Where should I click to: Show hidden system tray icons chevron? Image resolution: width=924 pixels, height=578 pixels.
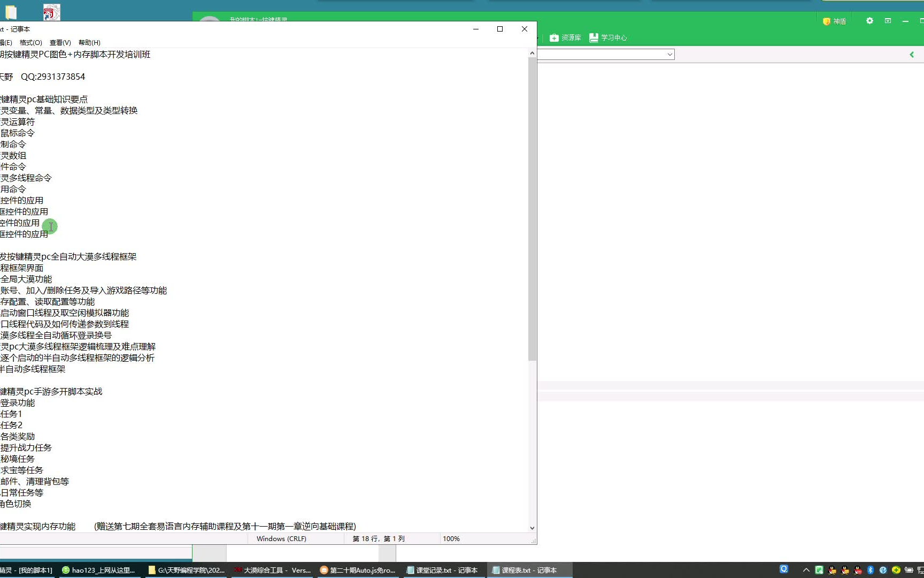tap(806, 570)
